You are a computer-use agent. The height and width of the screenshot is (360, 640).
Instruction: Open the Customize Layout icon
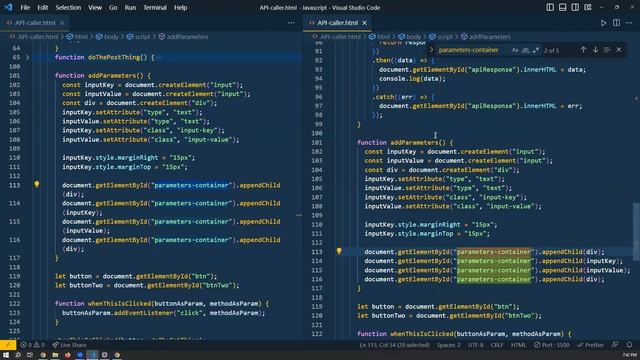[588, 7]
